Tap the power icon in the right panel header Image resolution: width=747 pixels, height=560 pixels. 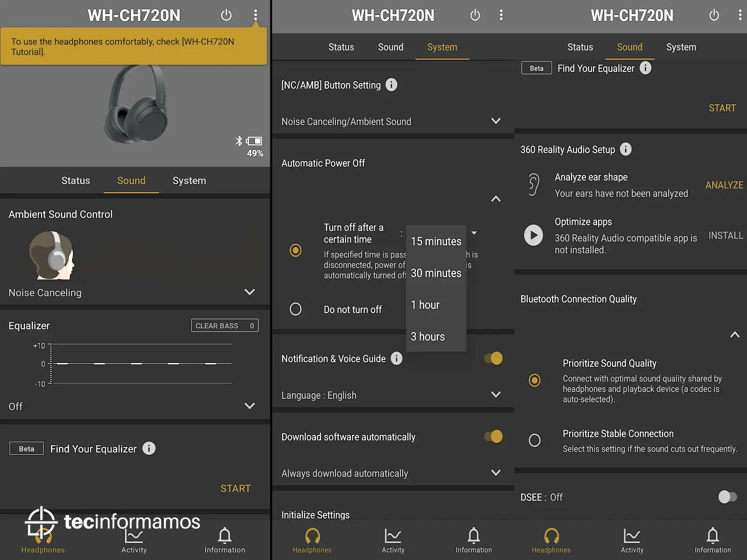[714, 15]
